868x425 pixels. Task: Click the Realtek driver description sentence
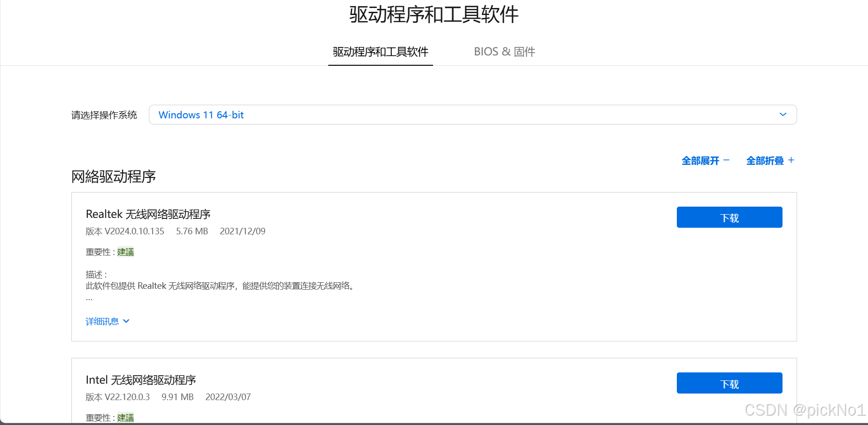pos(221,286)
